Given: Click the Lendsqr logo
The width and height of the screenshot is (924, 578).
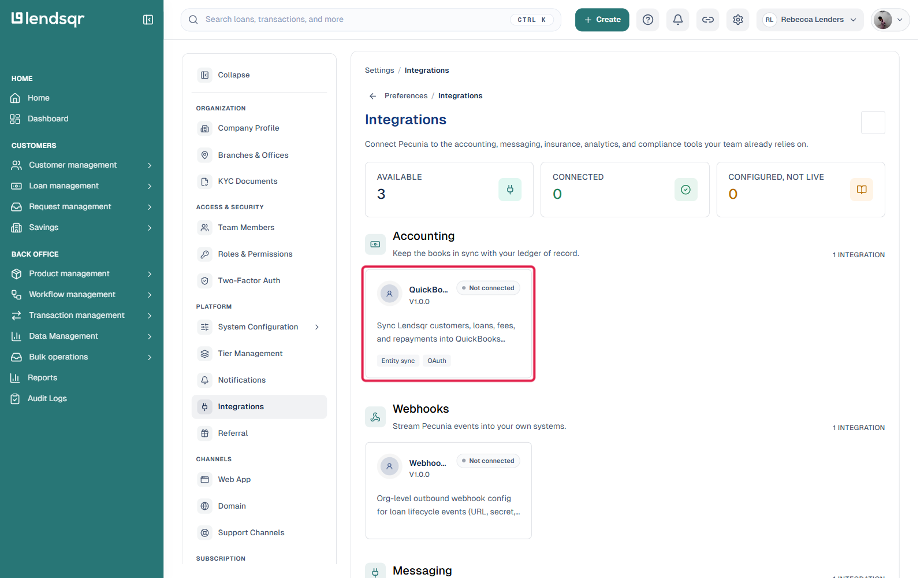Looking at the screenshot, I should (48, 19).
